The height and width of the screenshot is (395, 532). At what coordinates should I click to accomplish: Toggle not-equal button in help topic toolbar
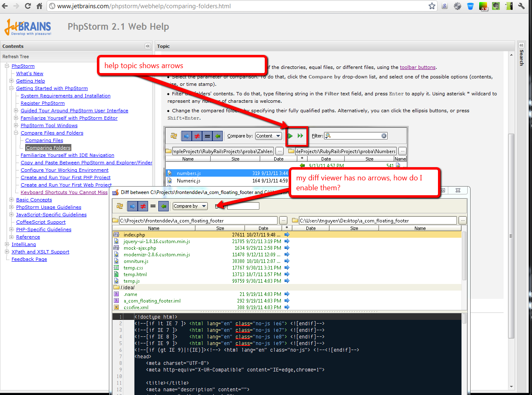point(197,136)
